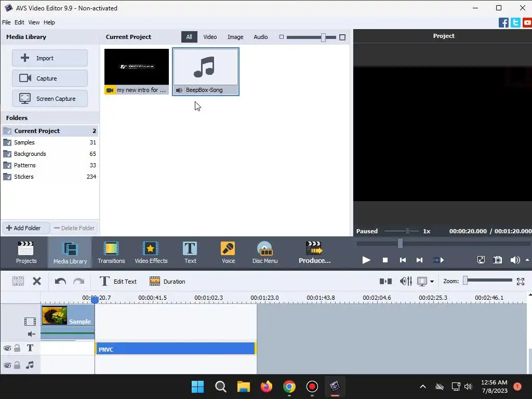Select the Backgrounds folder
The height and width of the screenshot is (399, 532).
(50, 154)
